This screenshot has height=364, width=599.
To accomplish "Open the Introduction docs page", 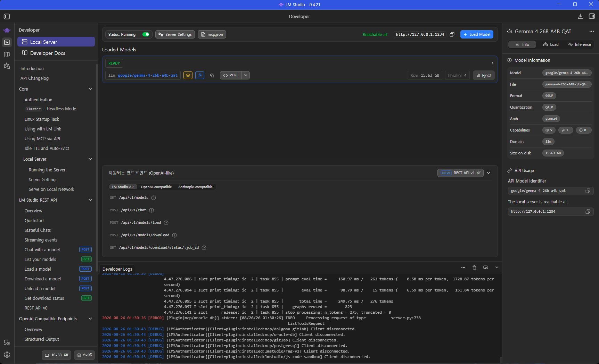I will [x=32, y=68].
